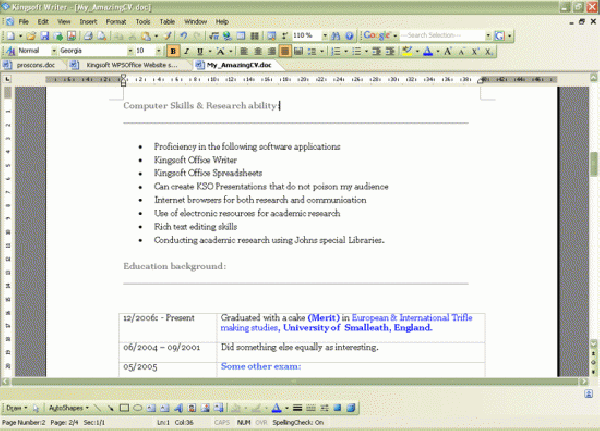Image resolution: width=600 pixels, height=431 pixels.
Task: Open Find with the binoculars icon
Action: [x=336, y=36]
